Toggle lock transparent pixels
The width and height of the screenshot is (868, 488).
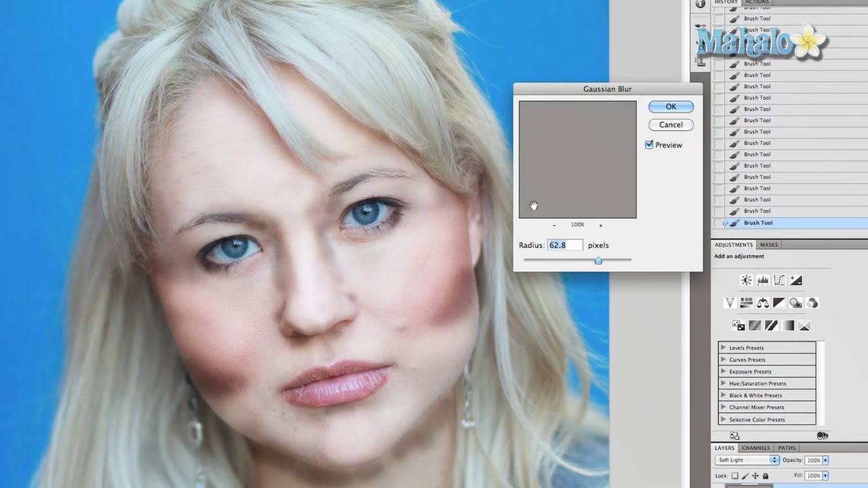(735, 476)
